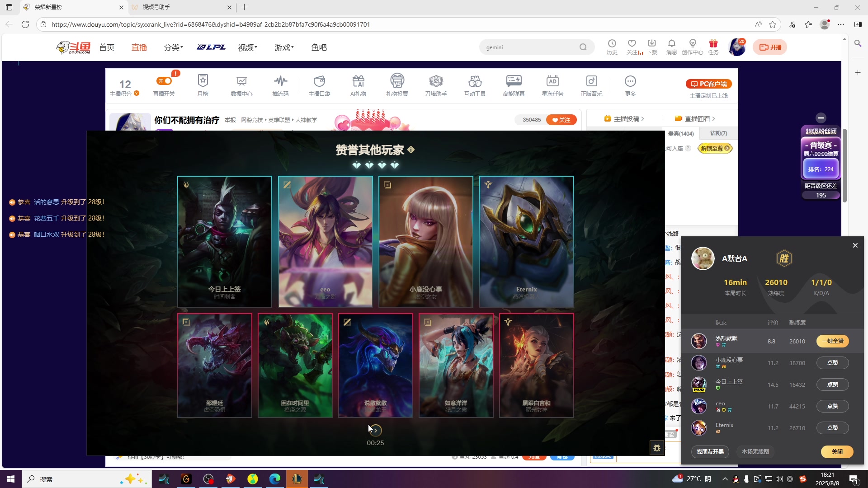The width and height of the screenshot is (868, 488).
Task: Switch to the 贵宾(1404) tab
Action: tap(681, 134)
